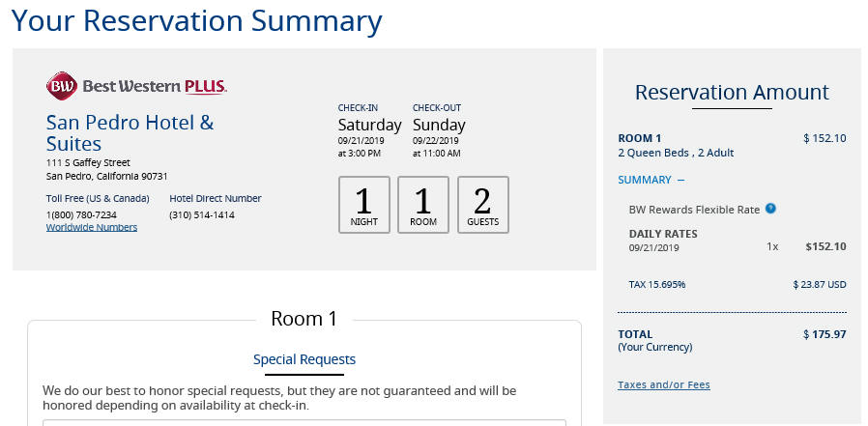Click the Saturday check-in date

[x=370, y=125]
